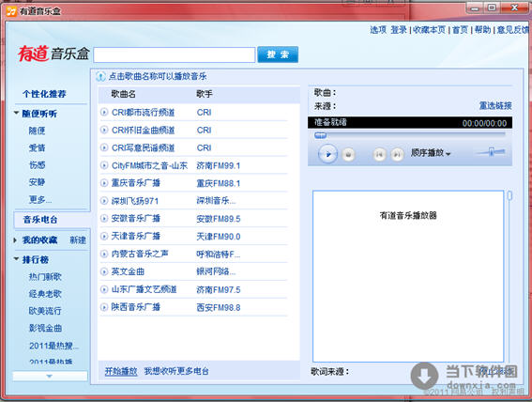Open 经典老歌 chart
This screenshot has width=532, height=402.
[45, 294]
